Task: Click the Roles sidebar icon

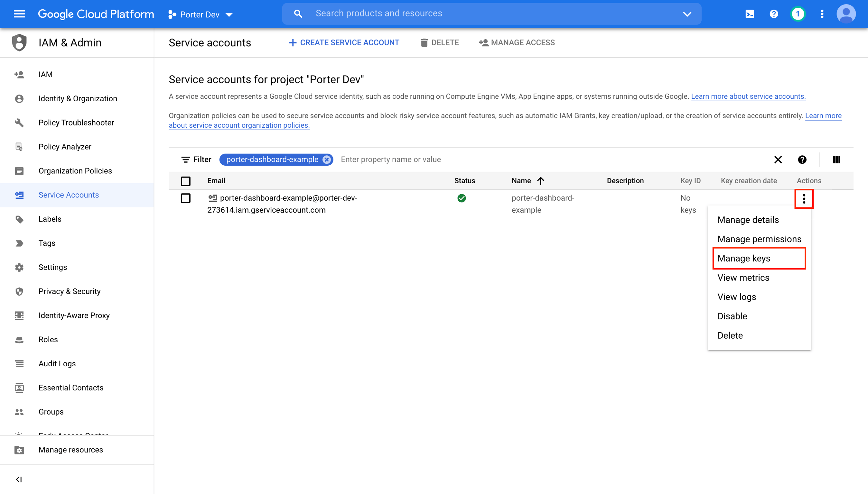Action: 19,340
